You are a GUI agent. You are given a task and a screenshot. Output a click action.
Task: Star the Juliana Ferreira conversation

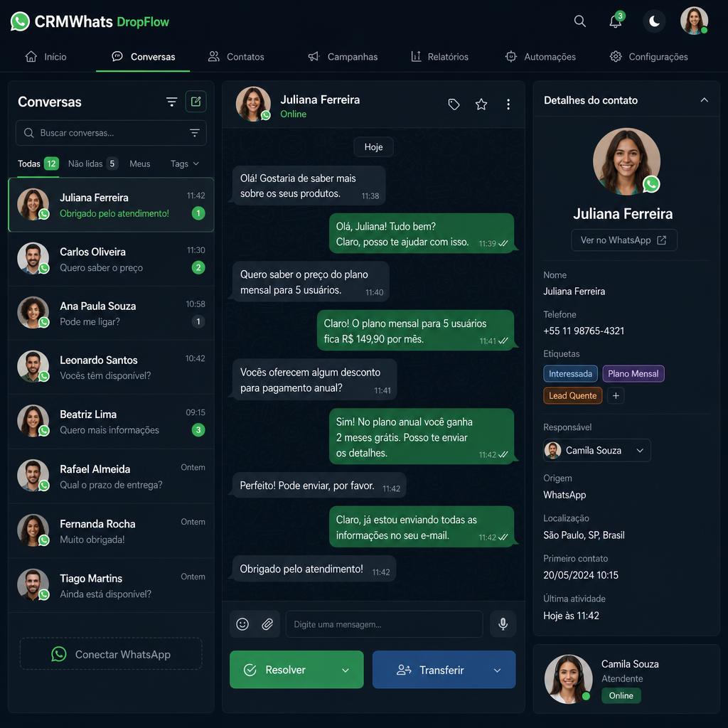(481, 105)
